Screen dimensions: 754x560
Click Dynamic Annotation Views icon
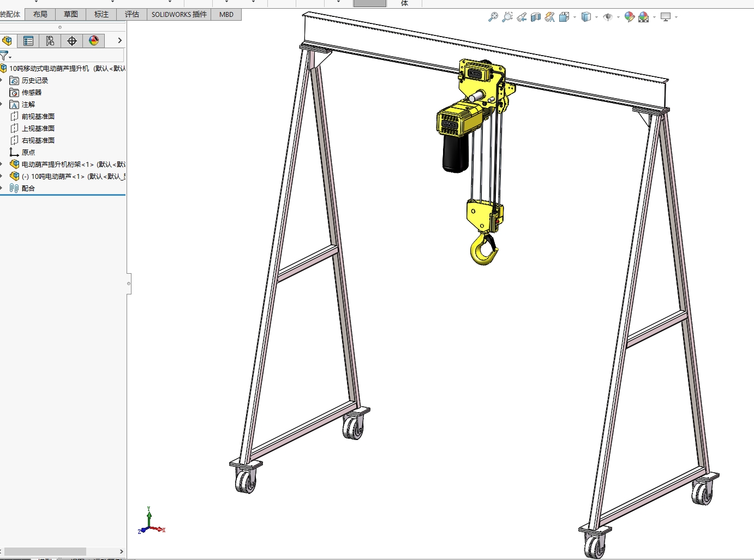550,17
